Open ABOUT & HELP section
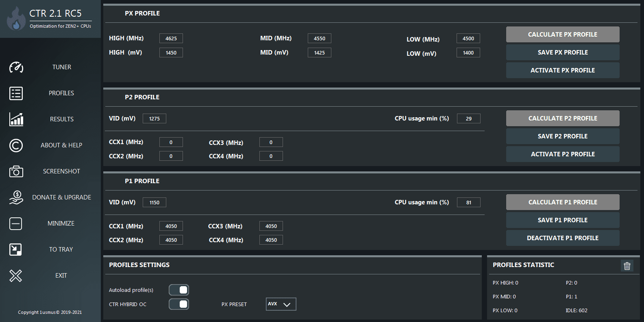Screen dimensions: 644x322 pyautogui.click(x=61, y=145)
